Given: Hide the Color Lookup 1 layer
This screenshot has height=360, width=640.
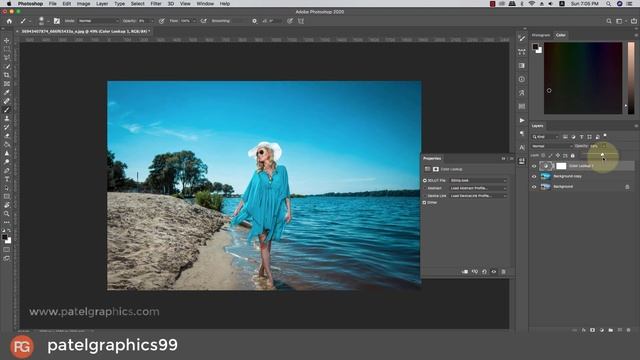Looking at the screenshot, I should coord(534,166).
